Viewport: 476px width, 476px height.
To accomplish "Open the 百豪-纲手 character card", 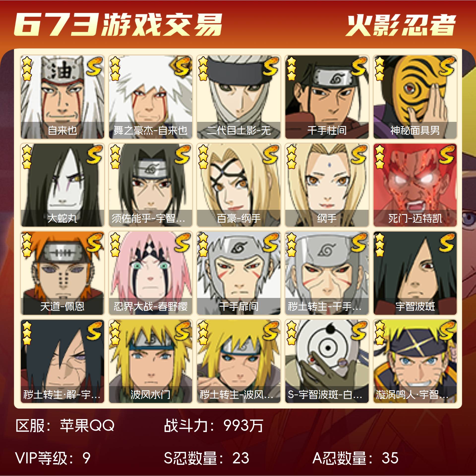I will tap(239, 185).
